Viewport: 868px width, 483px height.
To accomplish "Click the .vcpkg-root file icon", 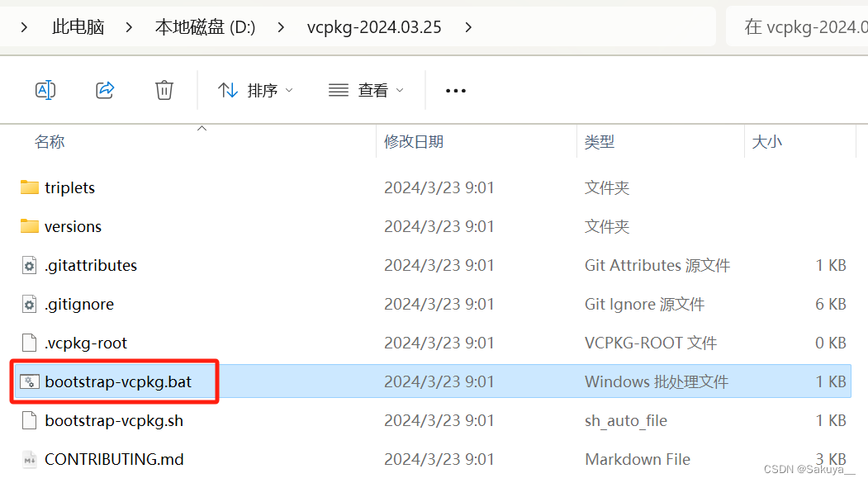I will click(x=30, y=343).
